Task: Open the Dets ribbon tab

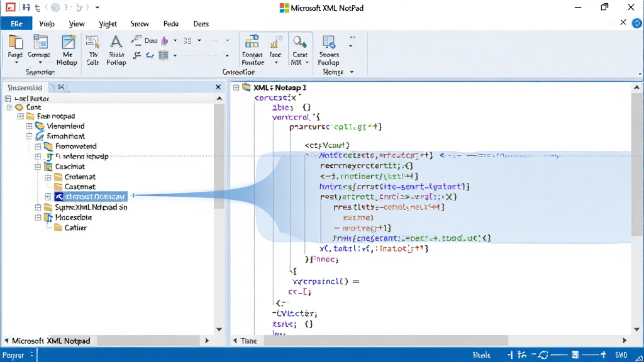Action: (201, 24)
